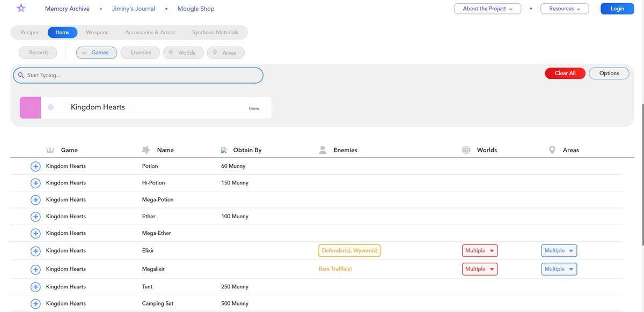Click the Options button
Screen dimensions: 644x312
click(x=609, y=73)
